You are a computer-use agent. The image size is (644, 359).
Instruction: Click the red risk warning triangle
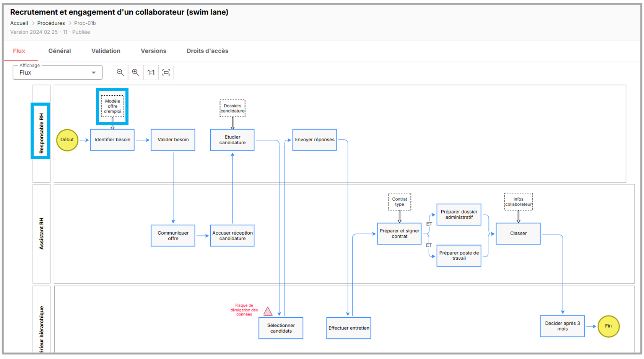(268, 312)
